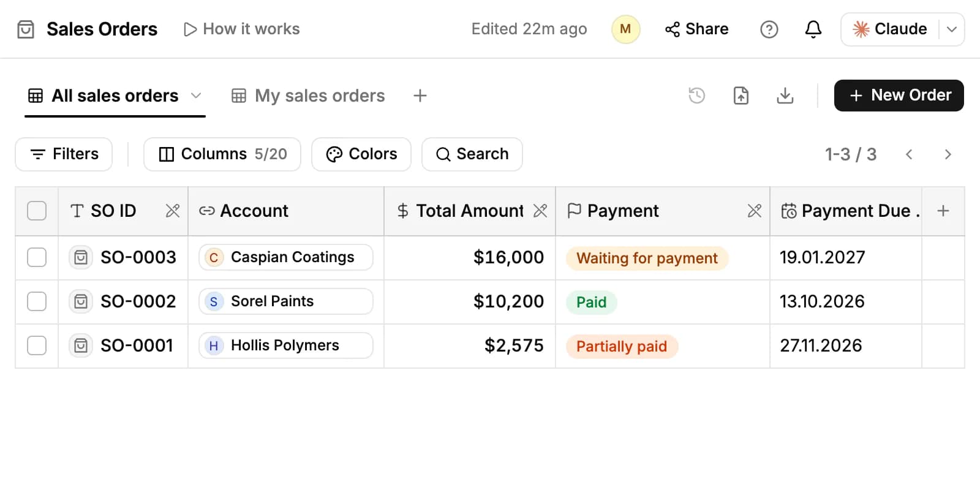Go to previous page arrow
Viewport: 980px width, 490px height.
pos(909,154)
